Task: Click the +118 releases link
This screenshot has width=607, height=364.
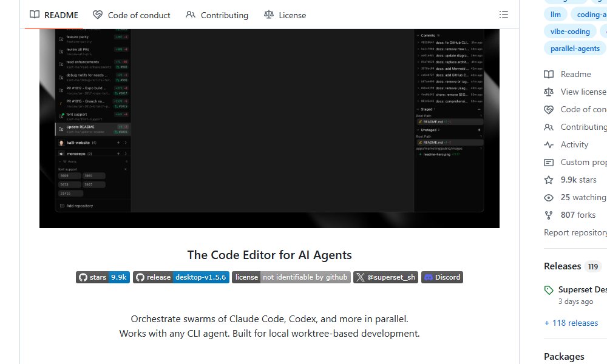Action: pos(571,322)
